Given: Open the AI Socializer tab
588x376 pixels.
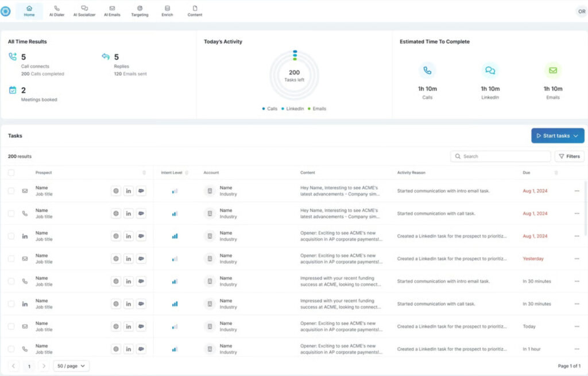Looking at the screenshot, I should pos(84,11).
